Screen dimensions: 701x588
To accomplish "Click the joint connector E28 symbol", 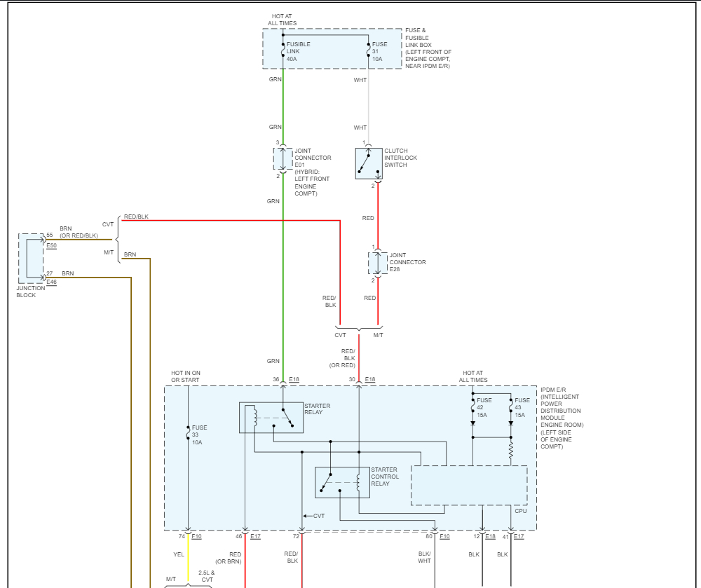I will (378, 264).
